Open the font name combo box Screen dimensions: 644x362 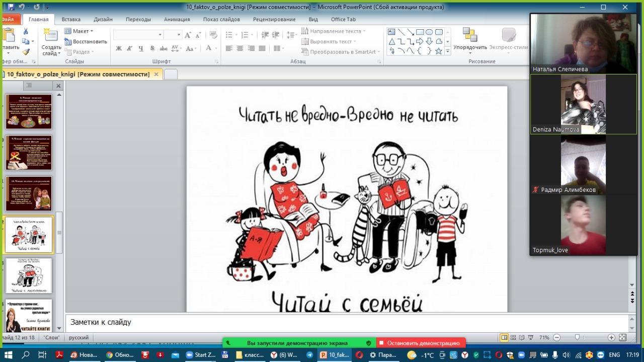pyautogui.click(x=138, y=35)
